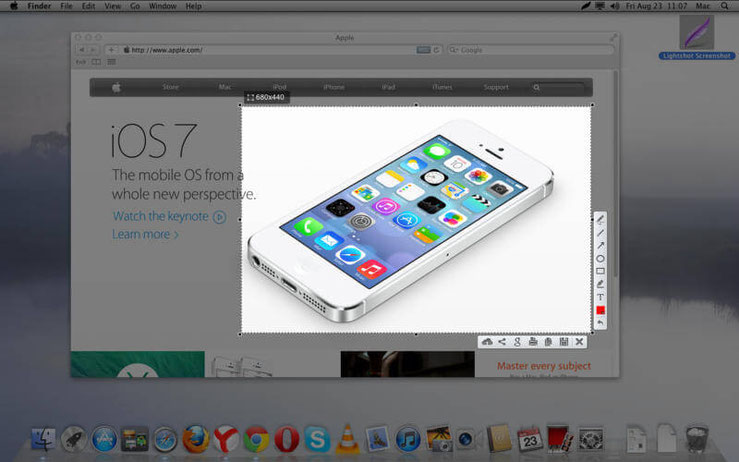739x462 pixels.
Task: Print the selected screenshot
Action: click(x=533, y=342)
